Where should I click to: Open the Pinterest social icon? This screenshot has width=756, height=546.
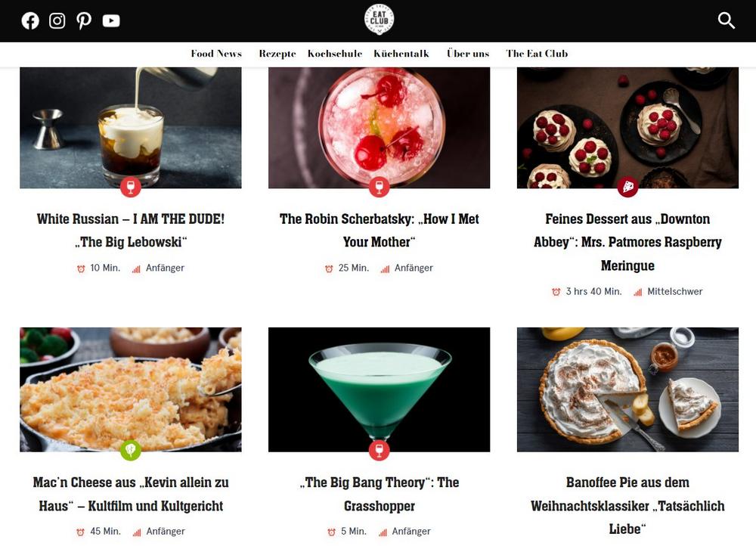pos(84,20)
